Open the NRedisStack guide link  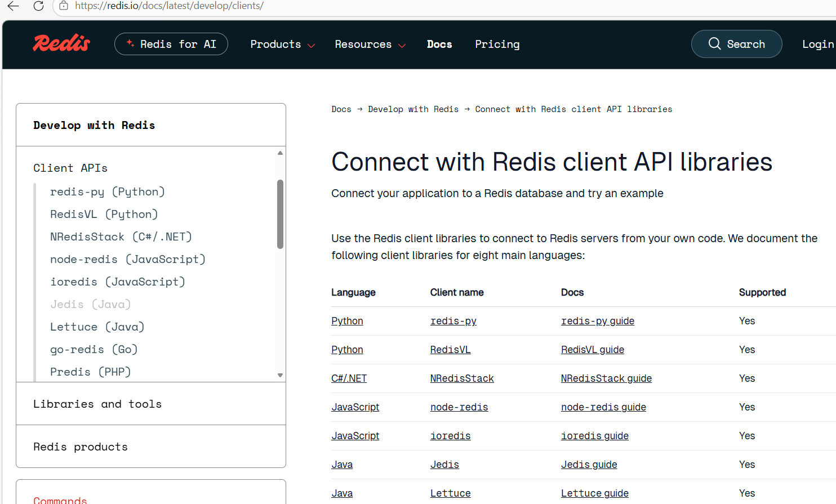[x=606, y=378]
